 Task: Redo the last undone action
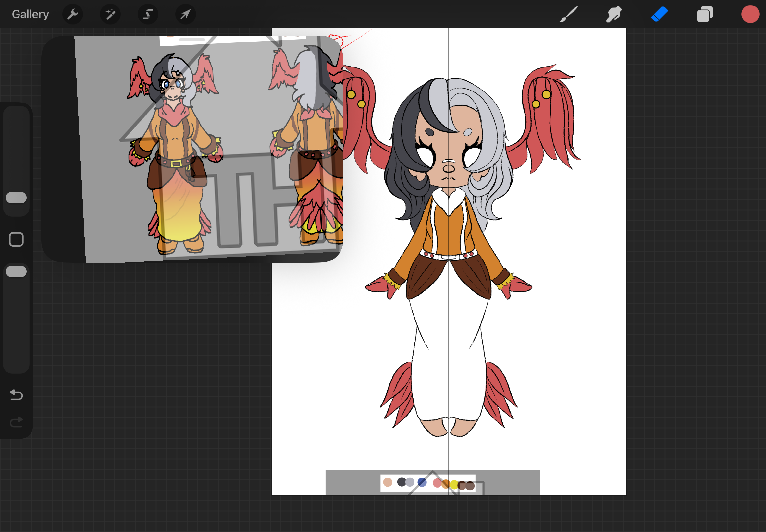[16, 422]
